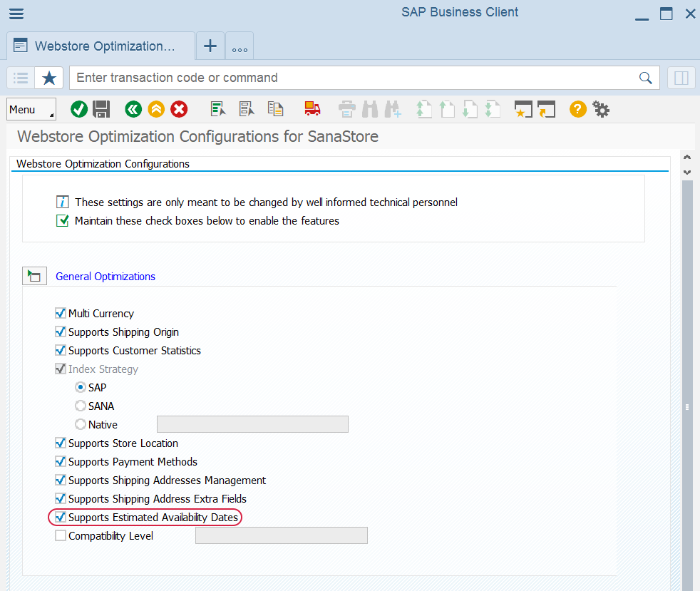
Task: Open the tab overflow ellipsis menu
Action: click(x=240, y=46)
